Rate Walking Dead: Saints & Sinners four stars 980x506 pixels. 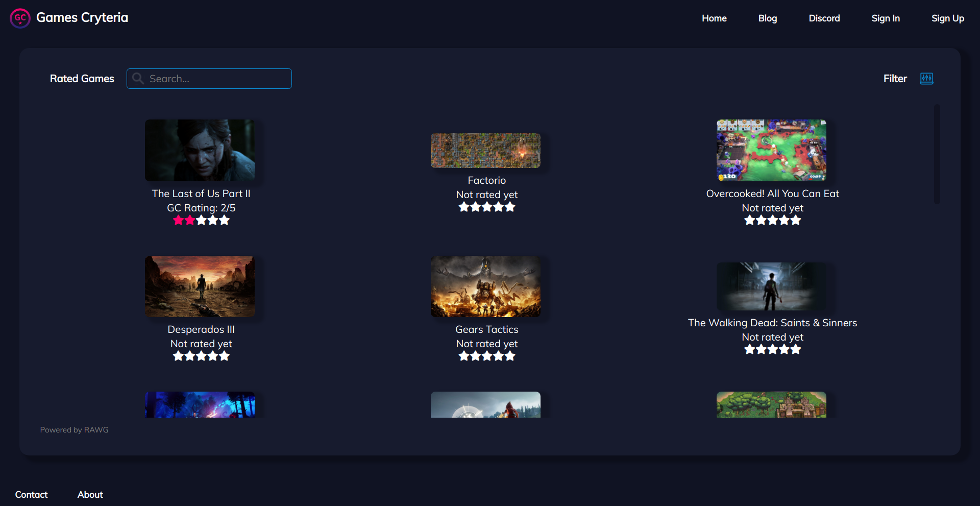click(x=784, y=350)
